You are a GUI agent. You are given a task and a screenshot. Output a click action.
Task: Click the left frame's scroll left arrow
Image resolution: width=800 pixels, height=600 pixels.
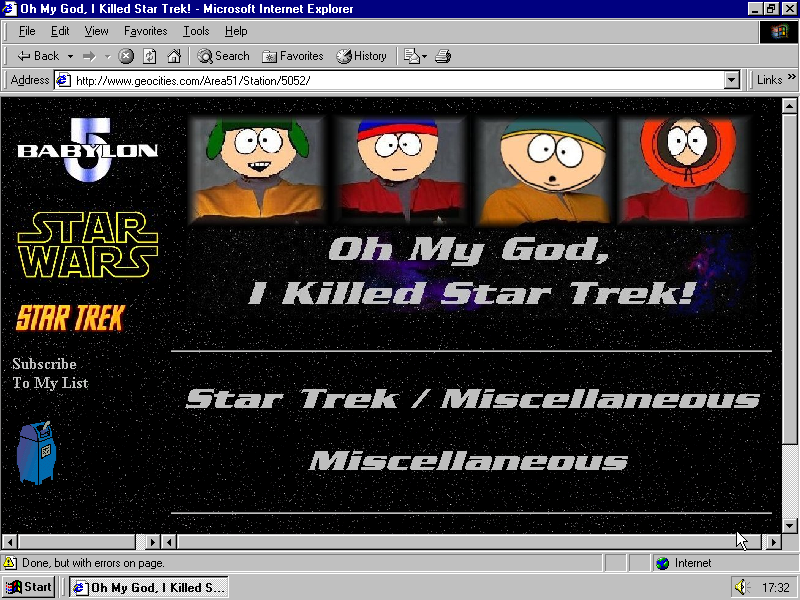coord(10,541)
